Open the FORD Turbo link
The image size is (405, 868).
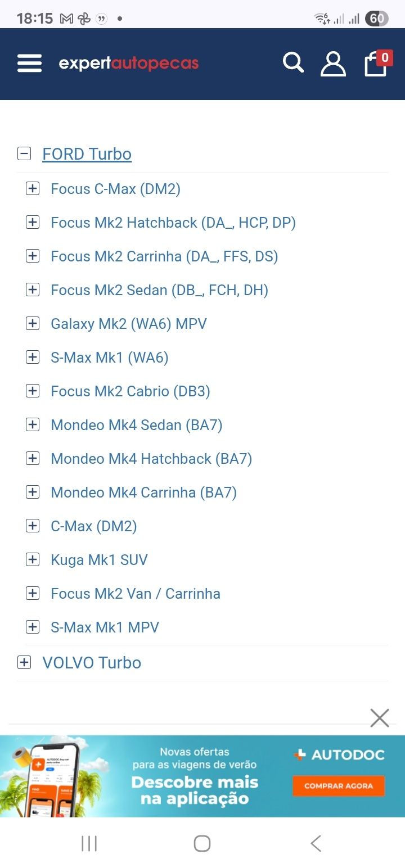pyautogui.click(x=87, y=154)
